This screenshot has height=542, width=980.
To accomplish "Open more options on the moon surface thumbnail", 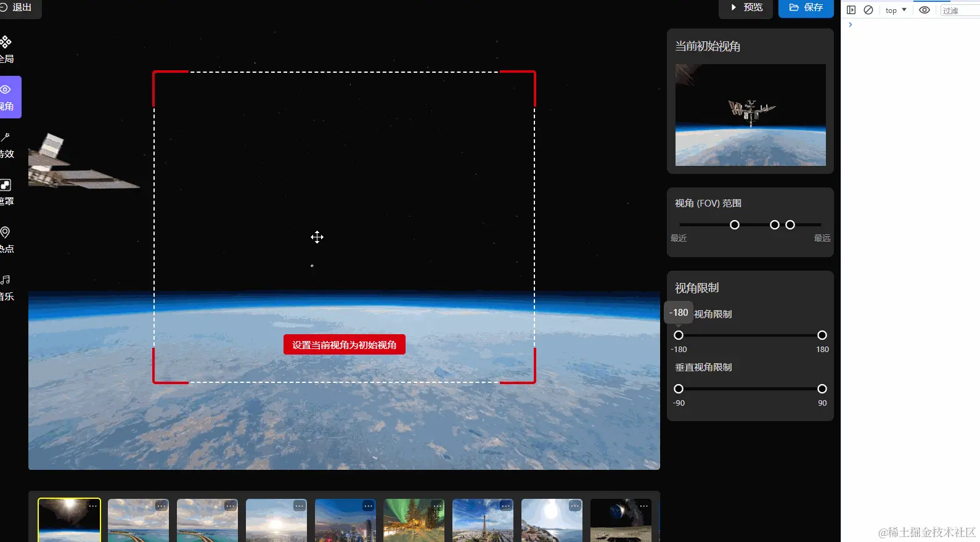I will point(644,506).
